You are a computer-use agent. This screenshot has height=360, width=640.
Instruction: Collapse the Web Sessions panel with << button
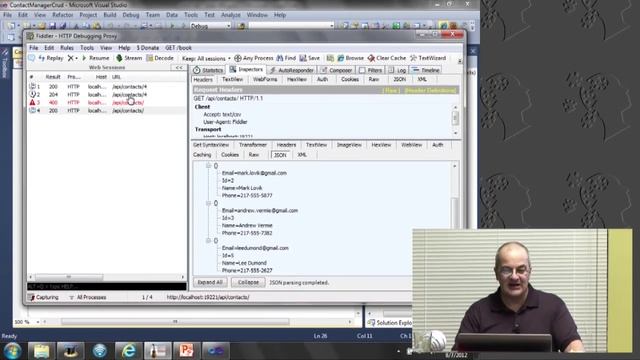pos(179,68)
